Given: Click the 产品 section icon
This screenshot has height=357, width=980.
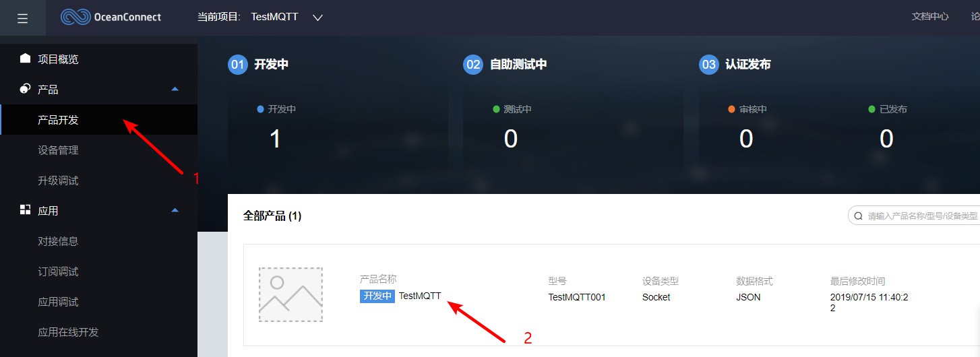Looking at the screenshot, I should tap(25, 89).
